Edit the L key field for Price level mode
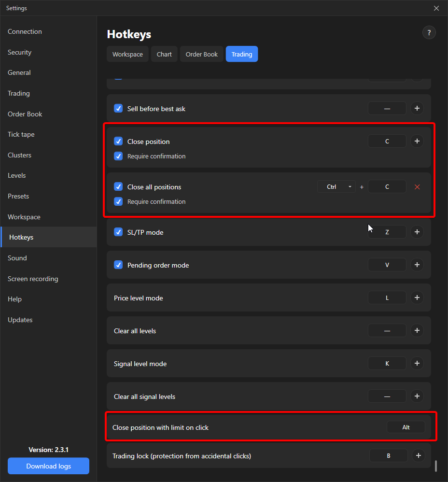The width and height of the screenshot is (448, 482). coord(387,298)
